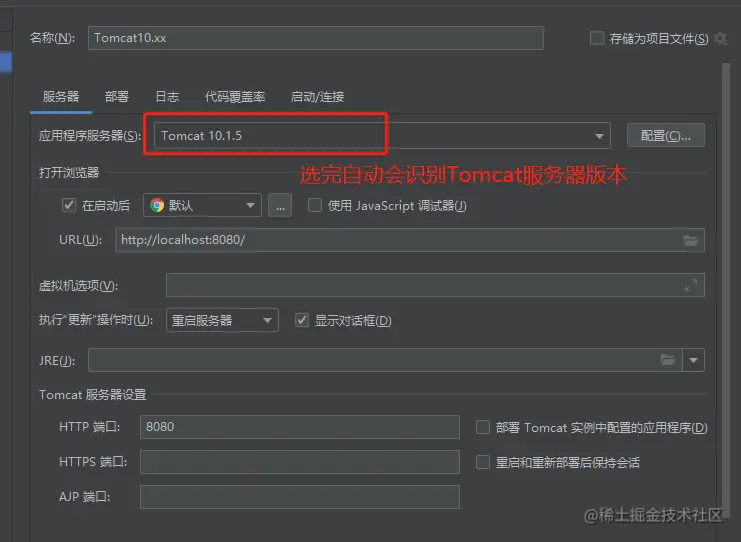Click the expand icon in the VM options field

690,285
